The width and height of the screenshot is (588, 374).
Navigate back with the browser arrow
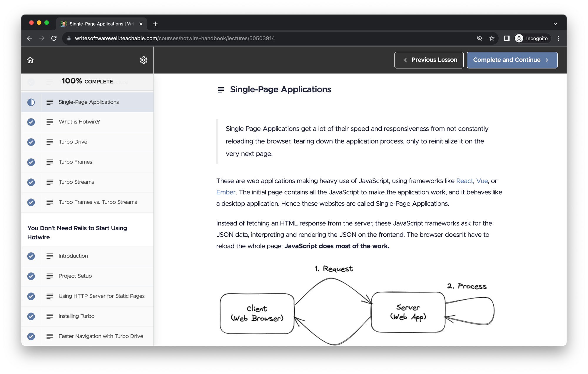[x=29, y=38]
